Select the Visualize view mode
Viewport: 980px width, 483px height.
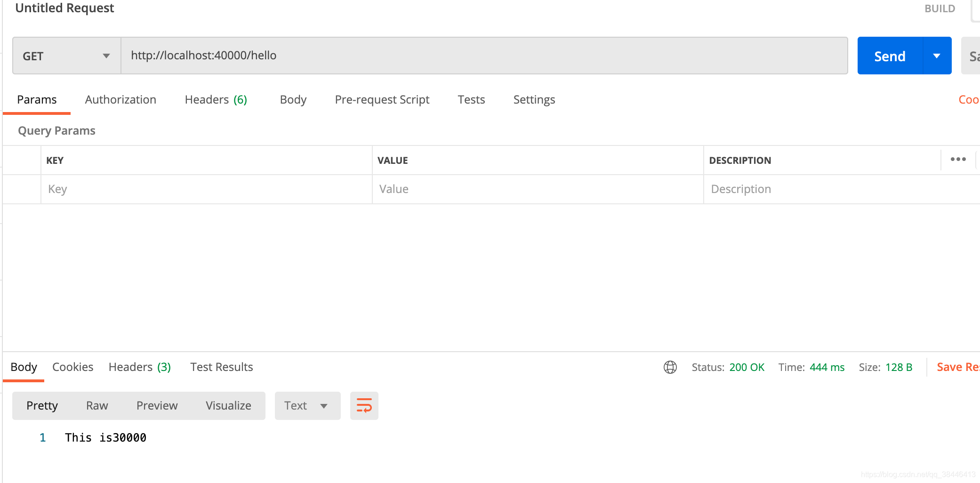pyautogui.click(x=229, y=406)
